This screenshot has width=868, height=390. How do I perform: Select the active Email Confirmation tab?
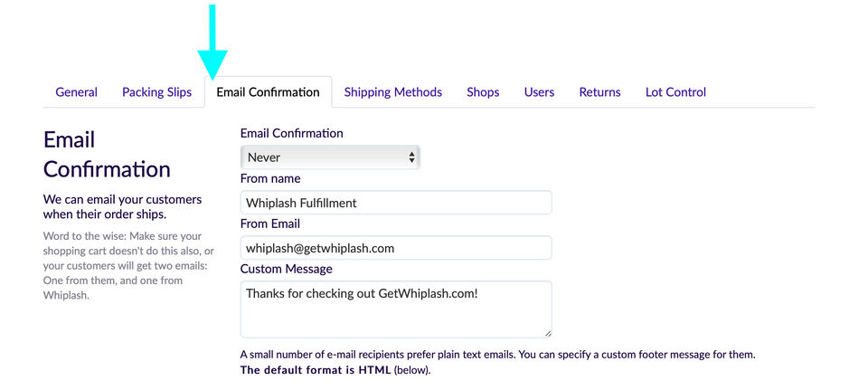[268, 92]
